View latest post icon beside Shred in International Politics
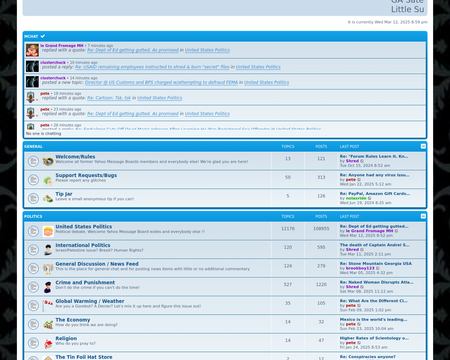 362,250
